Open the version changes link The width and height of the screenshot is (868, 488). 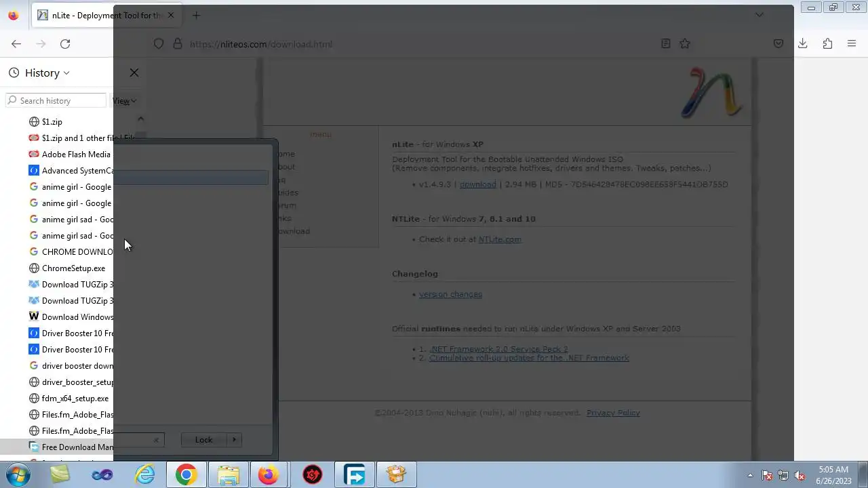coord(450,294)
